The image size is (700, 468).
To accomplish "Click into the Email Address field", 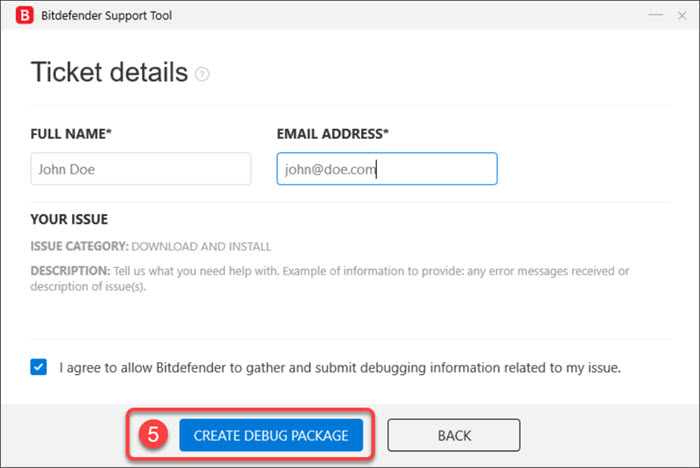I will click(387, 169).
